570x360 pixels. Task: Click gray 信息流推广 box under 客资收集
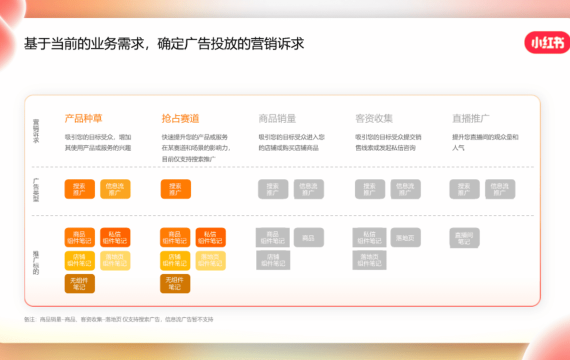[406, 189]
